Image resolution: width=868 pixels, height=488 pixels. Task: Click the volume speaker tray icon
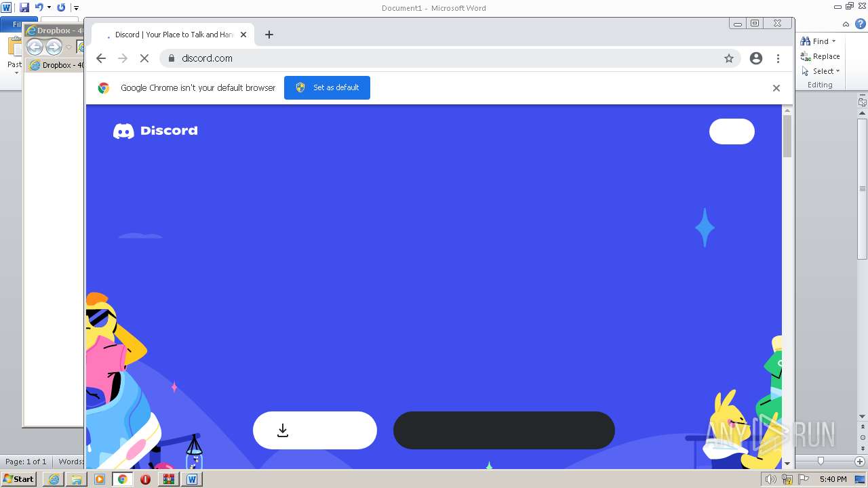coord(770,479)
